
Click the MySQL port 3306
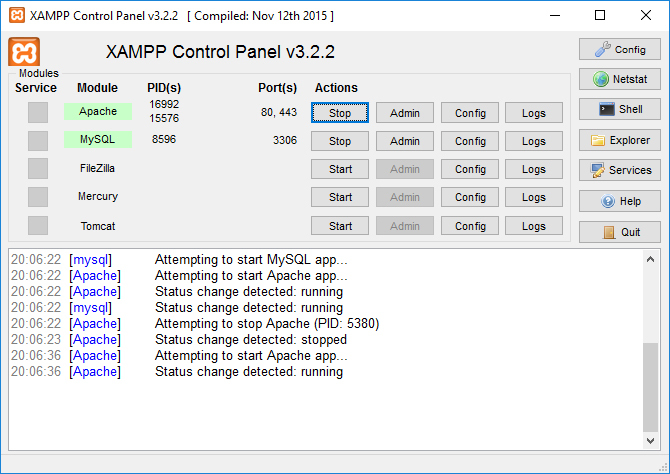coord(285,140)
